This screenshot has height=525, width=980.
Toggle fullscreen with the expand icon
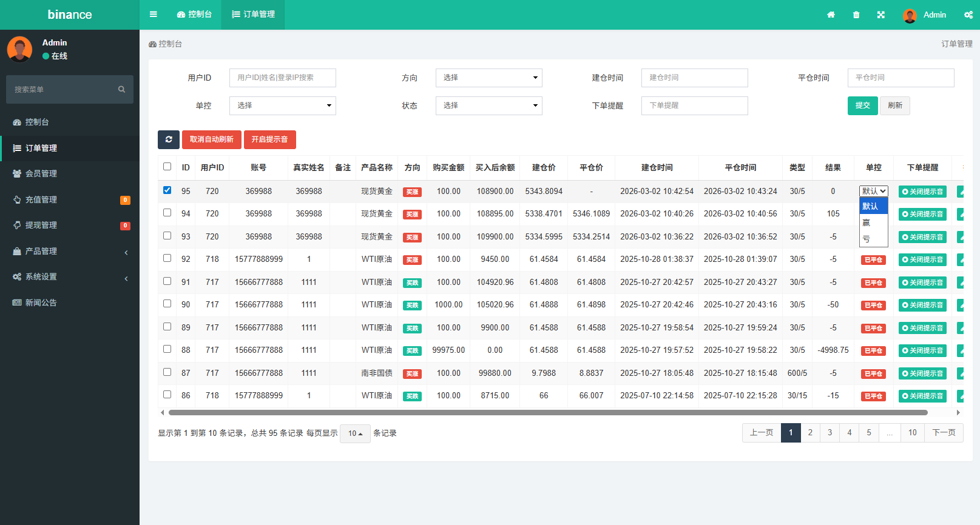pyautogui.click(x=881, y=15)
